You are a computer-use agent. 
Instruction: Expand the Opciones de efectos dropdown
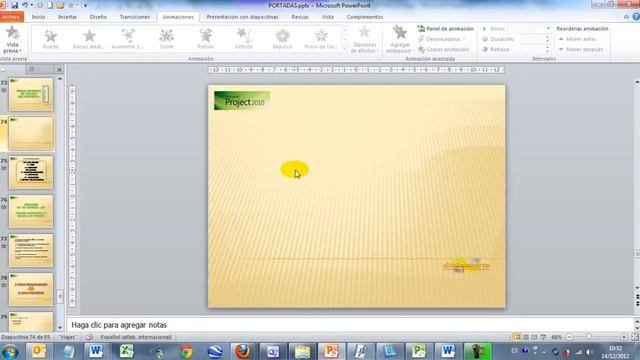coord(364,40)
